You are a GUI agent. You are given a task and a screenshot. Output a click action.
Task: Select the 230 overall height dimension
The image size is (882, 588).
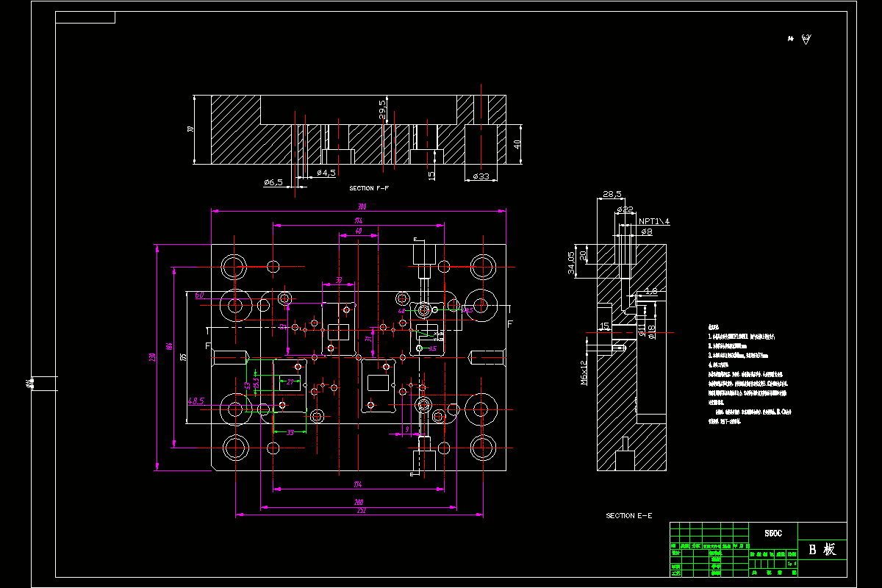pyautogui.click(x=153, y=357)
